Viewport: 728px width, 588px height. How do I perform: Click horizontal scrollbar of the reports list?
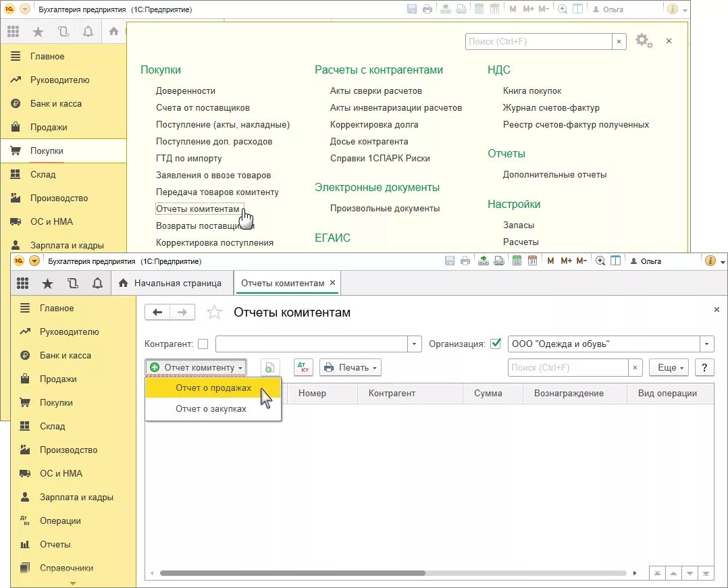pyautogui.click(x=292, y=573)
